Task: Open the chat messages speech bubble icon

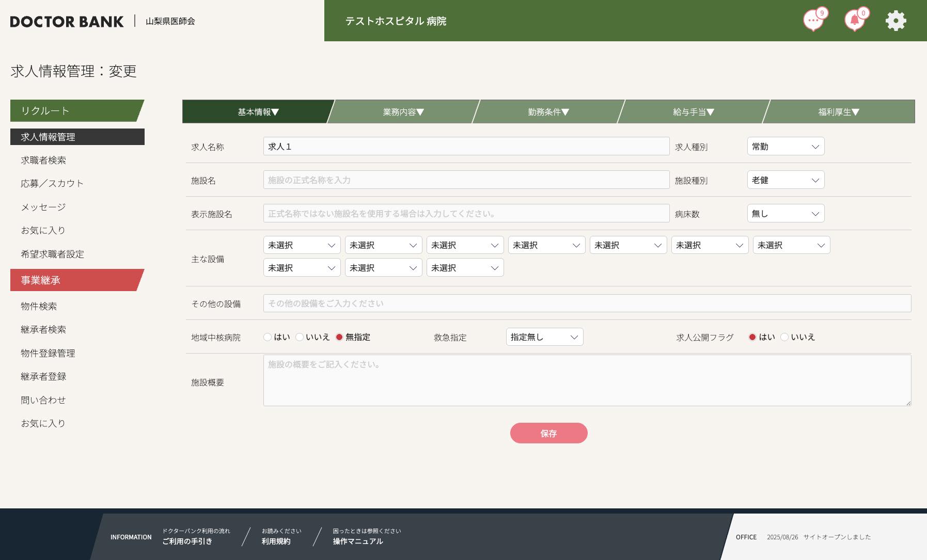Action: pos(813,21)
